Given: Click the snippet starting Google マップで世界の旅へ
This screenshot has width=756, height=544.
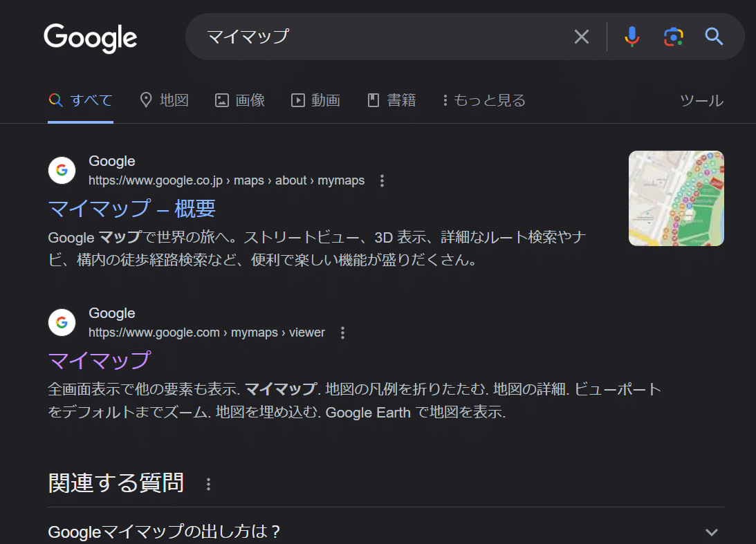Looking at the screenshot, I should (x=317, y=249).
